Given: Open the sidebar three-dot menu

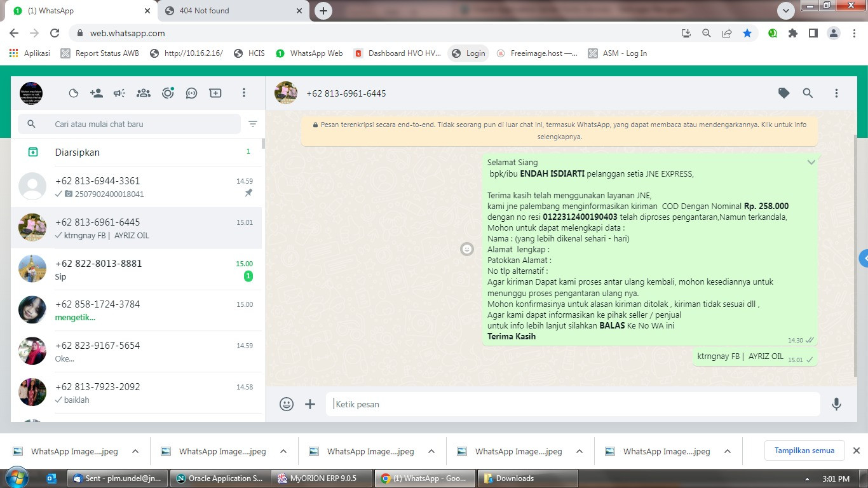Looking at the screenshot, I should (243, 93).
